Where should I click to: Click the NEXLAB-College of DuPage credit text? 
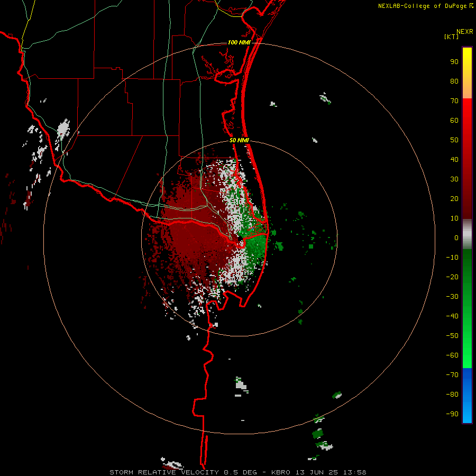tap(423, 6)
